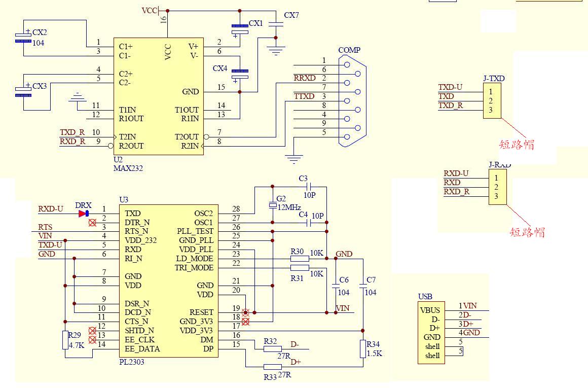Click ground symbol at T1IN pin 11

(78, 97)
